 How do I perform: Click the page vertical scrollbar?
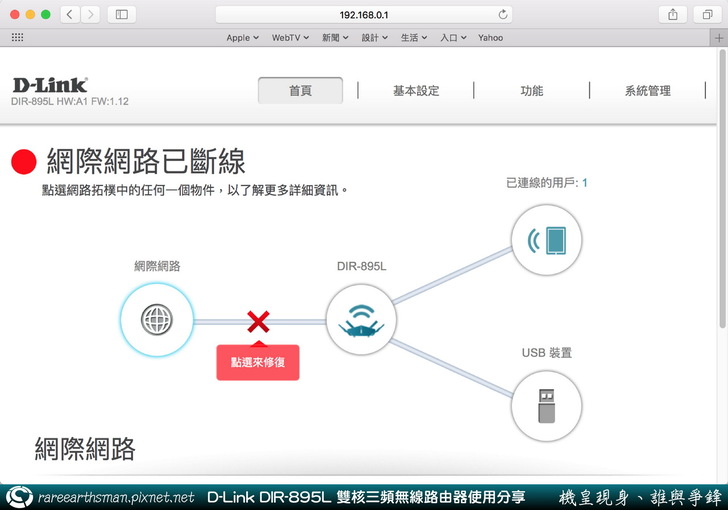click(x=722, y=189)
